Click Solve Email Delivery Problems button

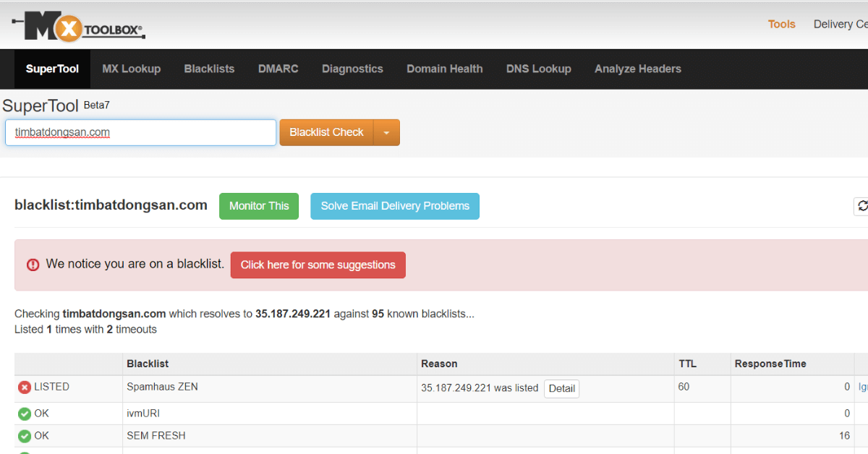pyautogui.click(x=395, y=206)
